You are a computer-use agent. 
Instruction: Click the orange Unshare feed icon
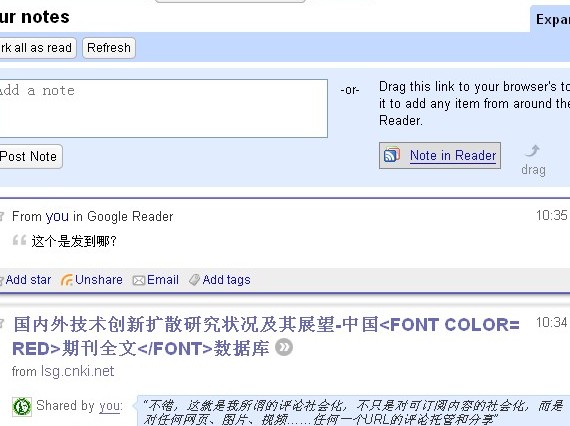pyautogui.click(x=67, y=280)
